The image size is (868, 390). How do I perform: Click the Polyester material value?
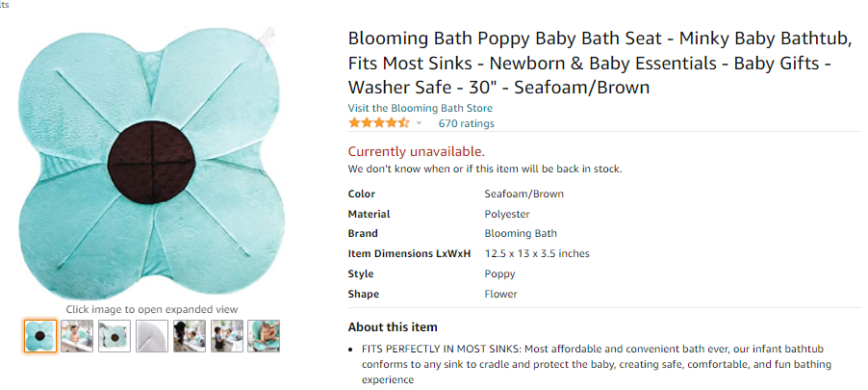coord(507,214)
